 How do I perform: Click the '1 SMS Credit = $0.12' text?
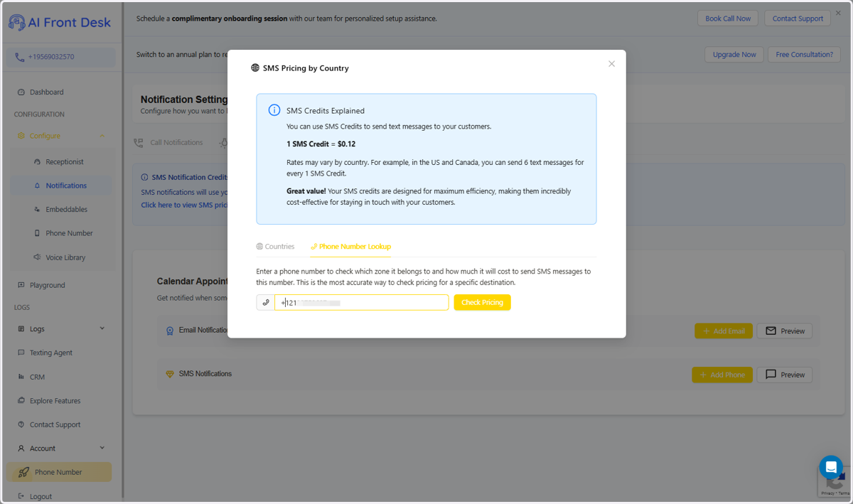[x=321, y=144]
